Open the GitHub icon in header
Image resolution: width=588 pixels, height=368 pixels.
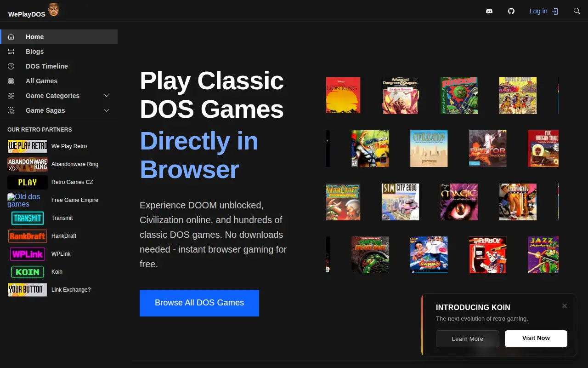511,11
